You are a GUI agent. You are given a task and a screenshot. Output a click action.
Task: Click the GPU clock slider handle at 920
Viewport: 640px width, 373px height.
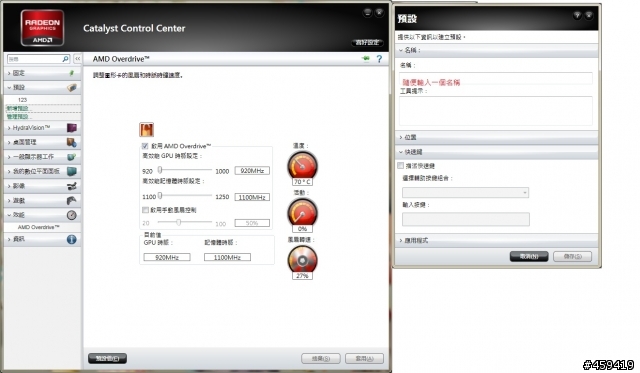point(160,169)
